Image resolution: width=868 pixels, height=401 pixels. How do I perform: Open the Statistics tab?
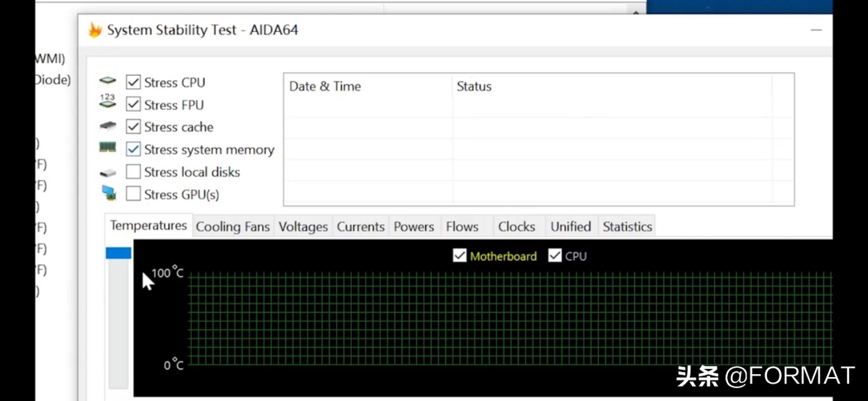coord(628,227)
